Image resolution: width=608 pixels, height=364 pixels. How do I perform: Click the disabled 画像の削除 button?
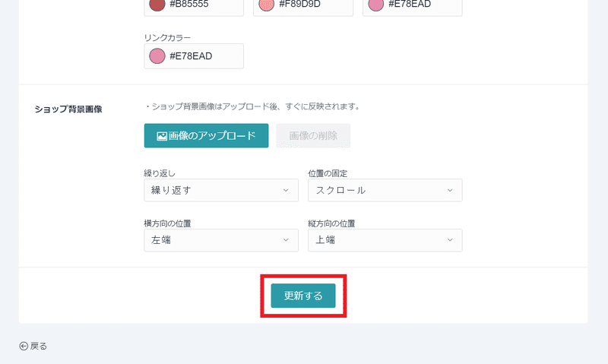tap(313, 136)
